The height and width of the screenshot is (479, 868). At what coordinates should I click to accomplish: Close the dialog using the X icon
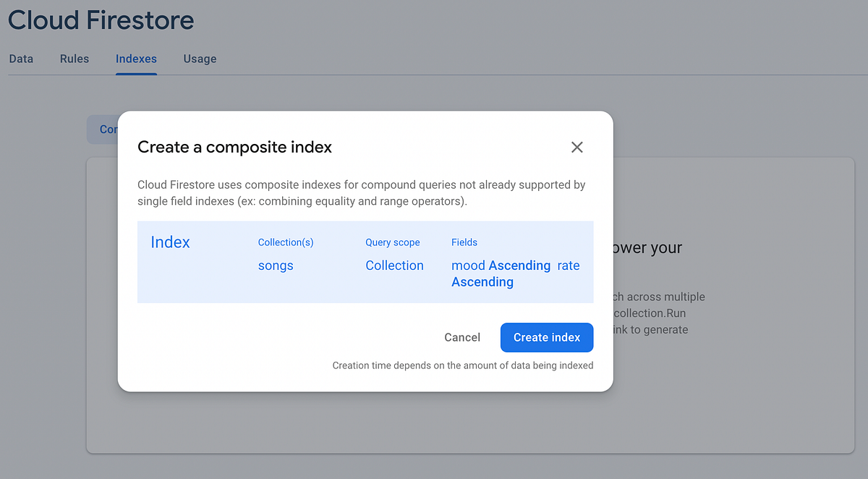pyautogui.click(x=576, y=147)
